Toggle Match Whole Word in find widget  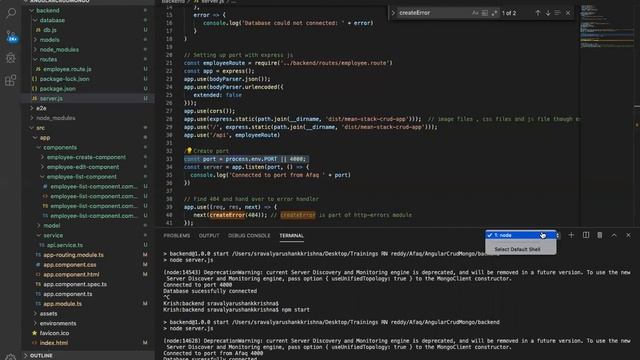[484, 13]
